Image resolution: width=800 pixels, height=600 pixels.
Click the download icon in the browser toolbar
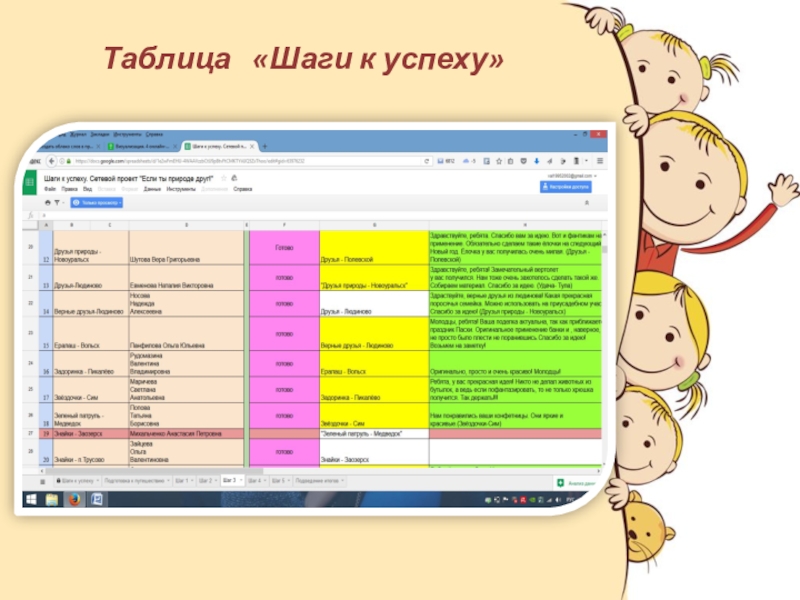(536, 161)
